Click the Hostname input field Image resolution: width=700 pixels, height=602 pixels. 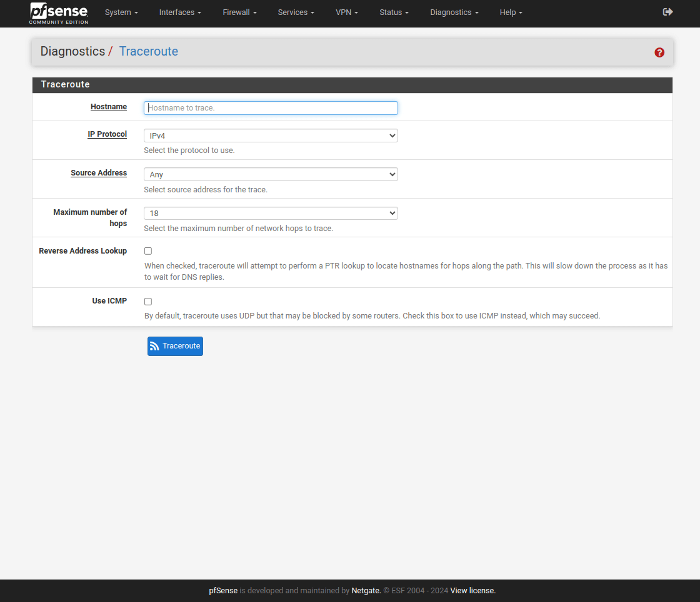(x=271, y=108)
